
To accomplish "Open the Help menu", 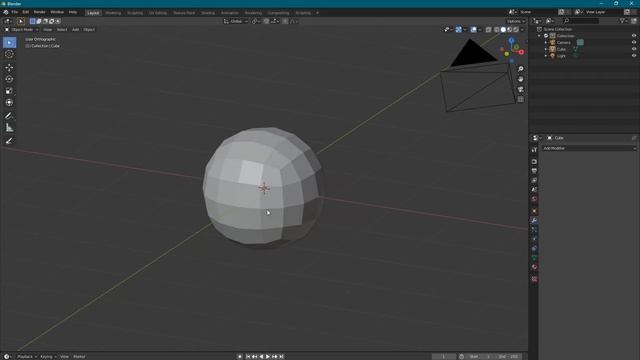I will [73, 12].
